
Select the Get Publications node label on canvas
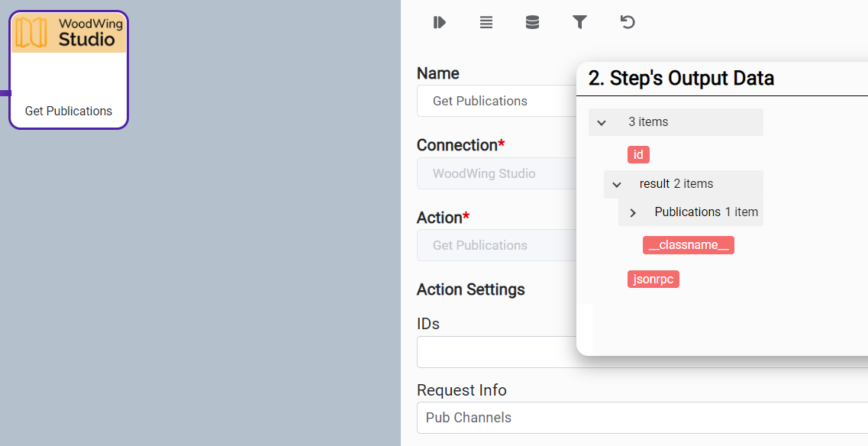click(x=69, y=112)
